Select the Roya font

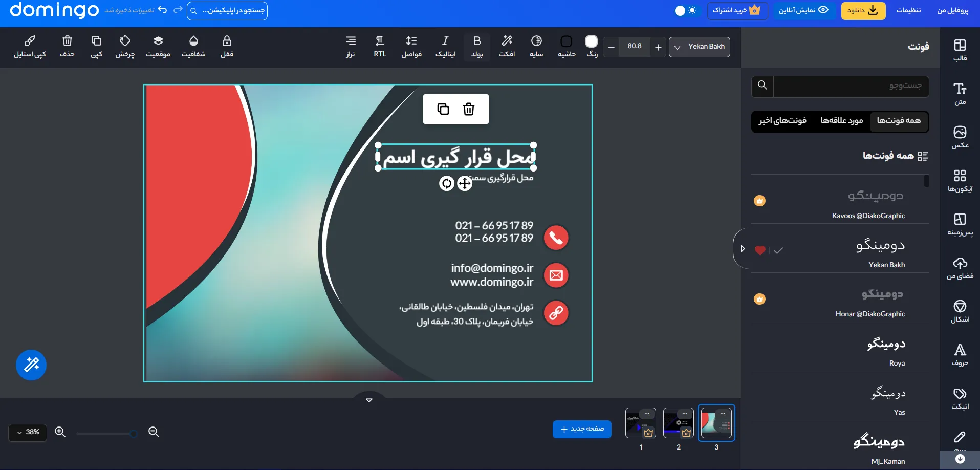(x=840, y=349)
